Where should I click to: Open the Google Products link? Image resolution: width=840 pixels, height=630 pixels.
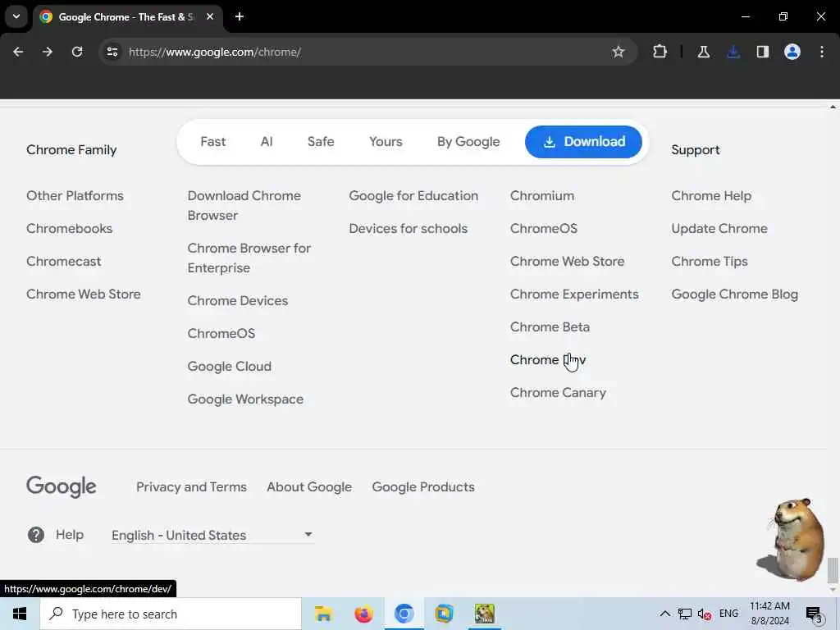(x=423, y=487)
